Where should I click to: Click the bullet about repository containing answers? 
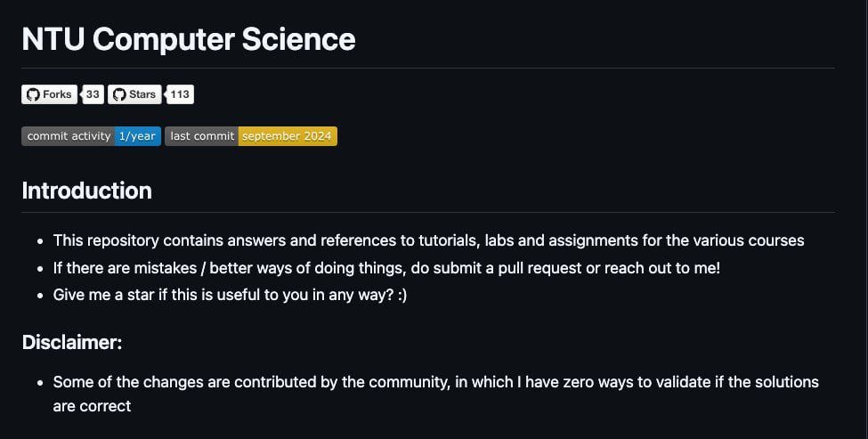click(x=428, y=240)
